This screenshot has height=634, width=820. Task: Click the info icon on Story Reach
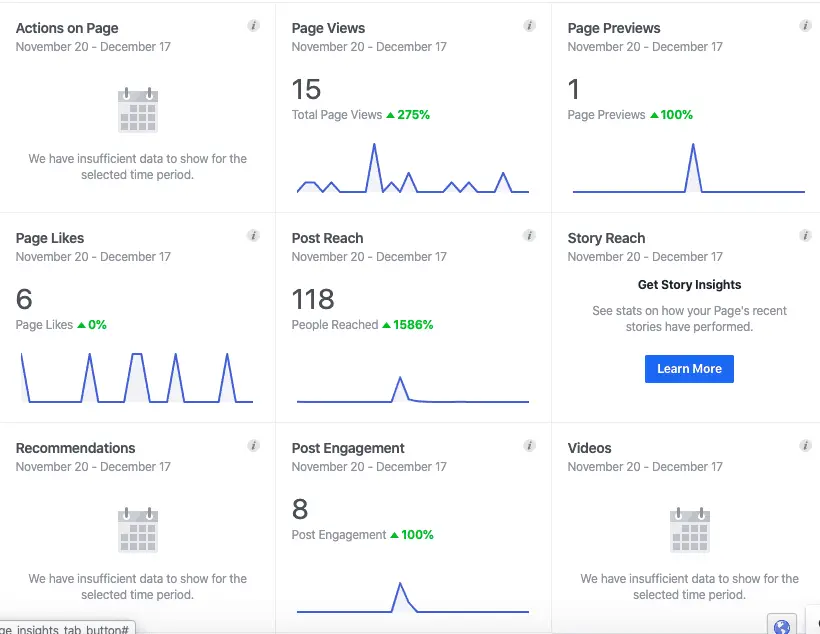pyautogui.click(x=805, y=235)
